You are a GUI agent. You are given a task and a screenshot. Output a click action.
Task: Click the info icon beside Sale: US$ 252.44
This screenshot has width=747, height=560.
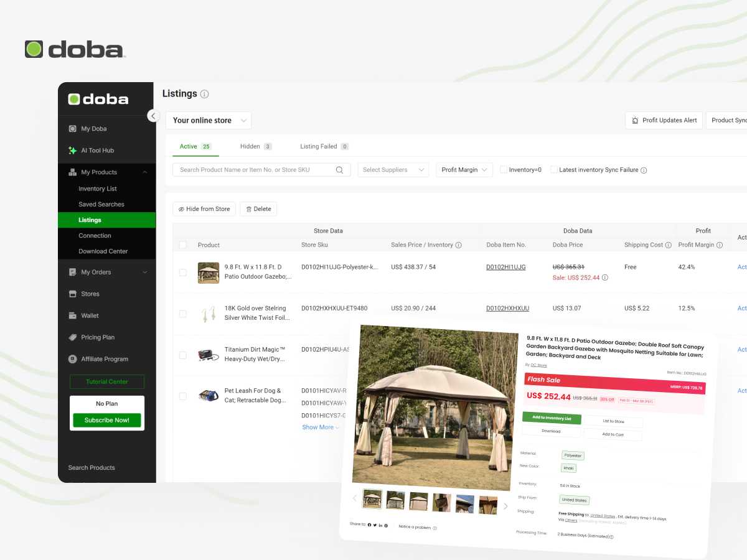point(605,278)
